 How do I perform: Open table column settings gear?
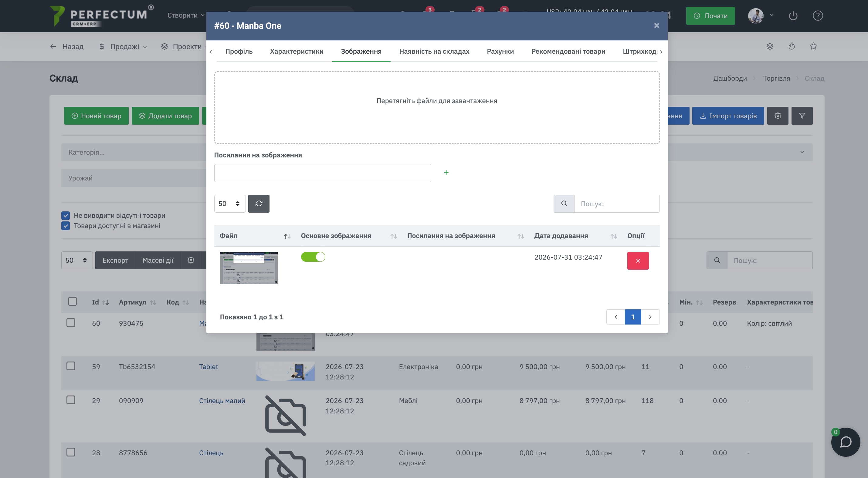[x=191, y=260]
